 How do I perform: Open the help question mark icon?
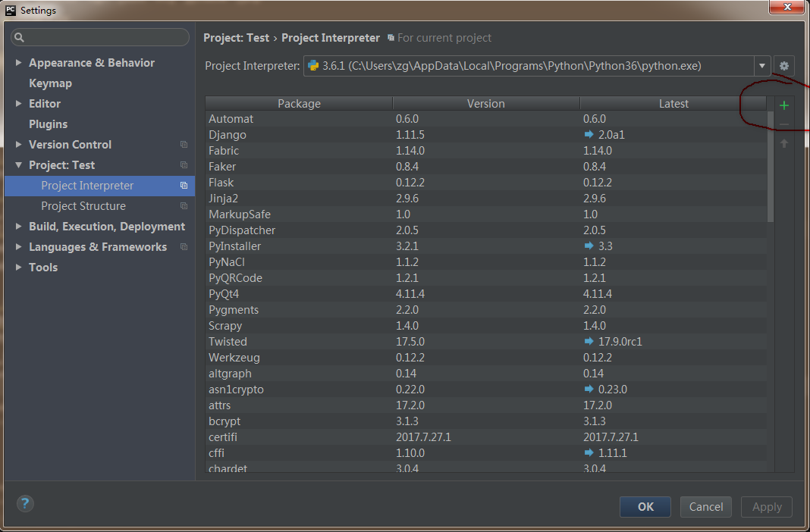click(25, 503)
